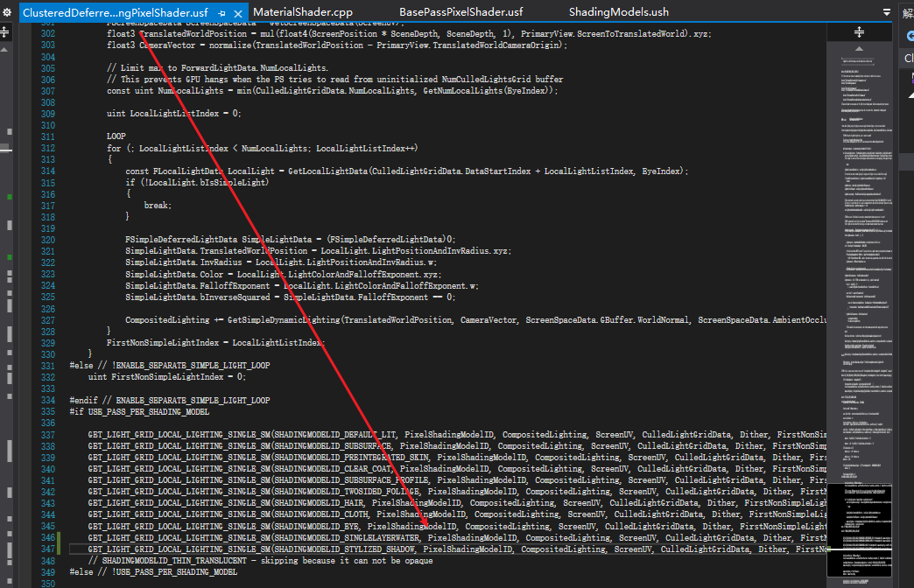The height and width of the screenshot is (588, 914).
Task: Pin the ClusteredDeferred shader tab
Action: 222,13
